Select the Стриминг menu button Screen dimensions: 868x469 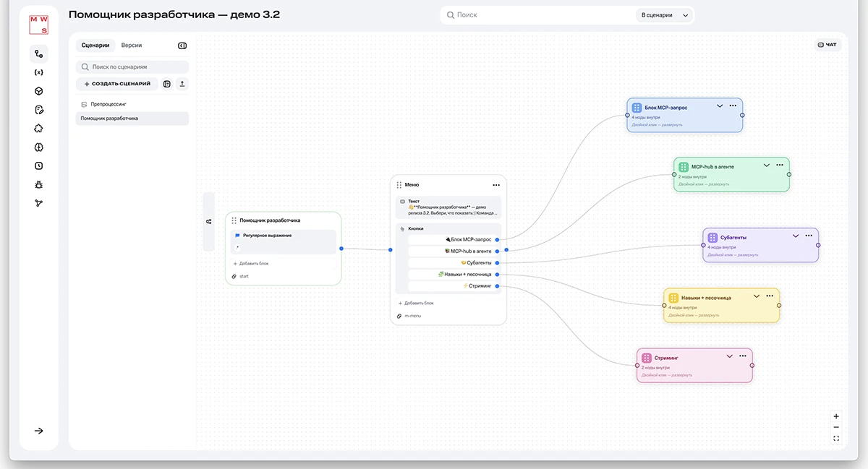point(454,285)
